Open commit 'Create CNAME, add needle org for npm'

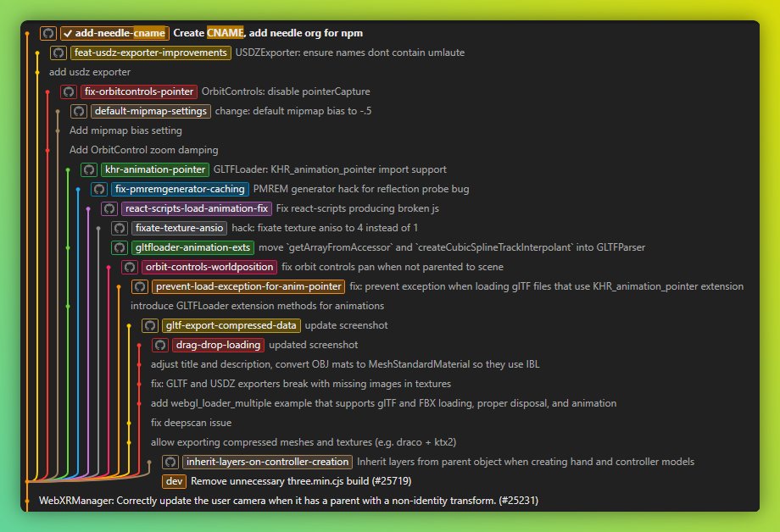point(268,33)
